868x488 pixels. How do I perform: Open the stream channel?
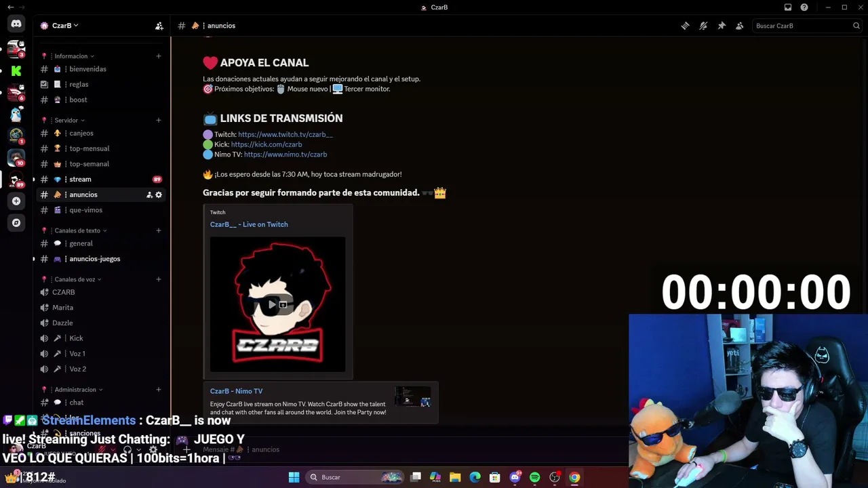coord(102,180)
